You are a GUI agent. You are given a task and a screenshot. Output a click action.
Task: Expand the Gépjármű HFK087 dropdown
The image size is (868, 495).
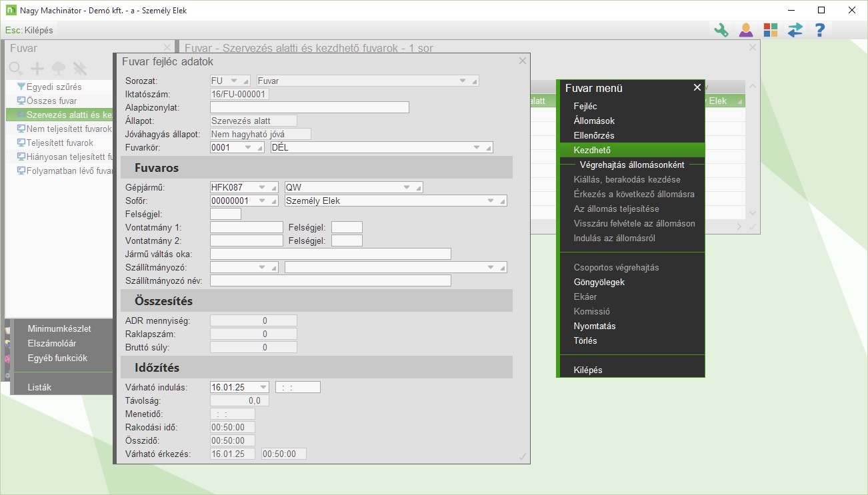pos(262,187)
